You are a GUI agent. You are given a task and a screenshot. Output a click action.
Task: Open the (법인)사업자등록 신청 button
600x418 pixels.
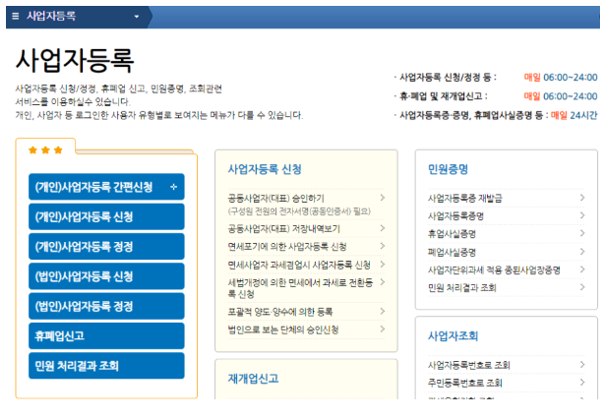point(106,276)
